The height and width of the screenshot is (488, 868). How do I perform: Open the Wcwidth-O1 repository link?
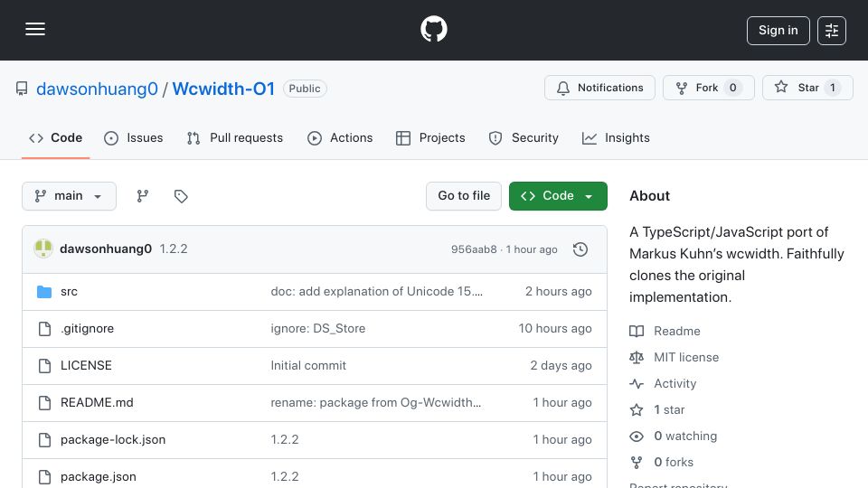pos(223,89)
